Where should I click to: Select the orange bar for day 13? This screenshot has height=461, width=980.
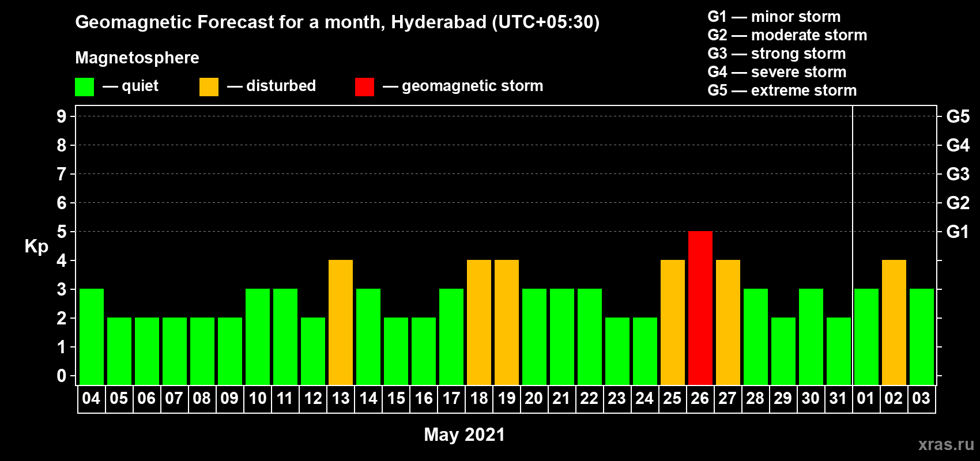tap(341, 322)
